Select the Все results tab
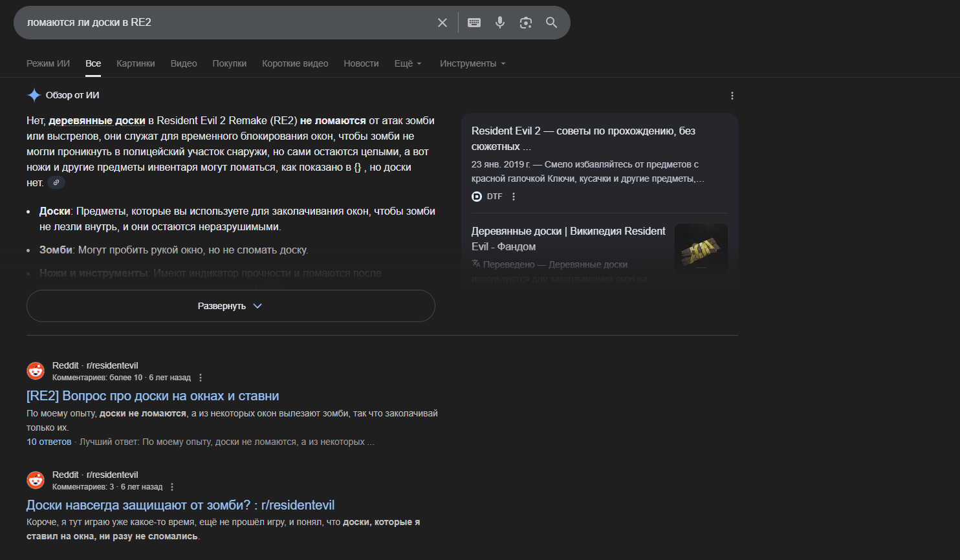 [93, 63]
